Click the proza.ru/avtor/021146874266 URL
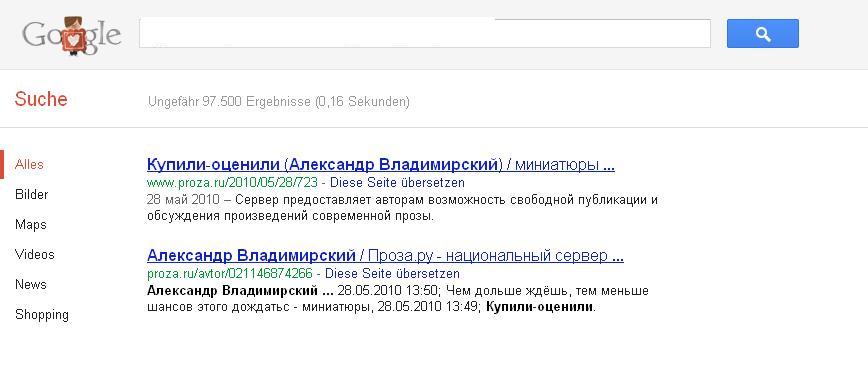 (x=230, y=273)
